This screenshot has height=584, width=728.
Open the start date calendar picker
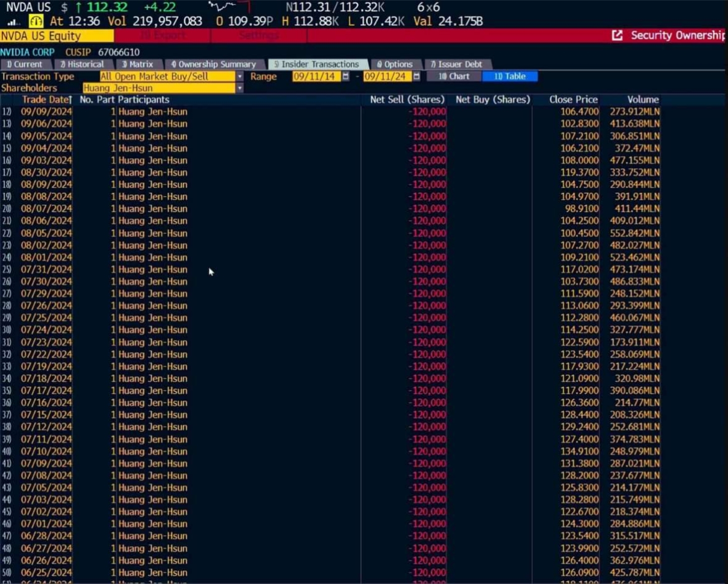(345, 76)
